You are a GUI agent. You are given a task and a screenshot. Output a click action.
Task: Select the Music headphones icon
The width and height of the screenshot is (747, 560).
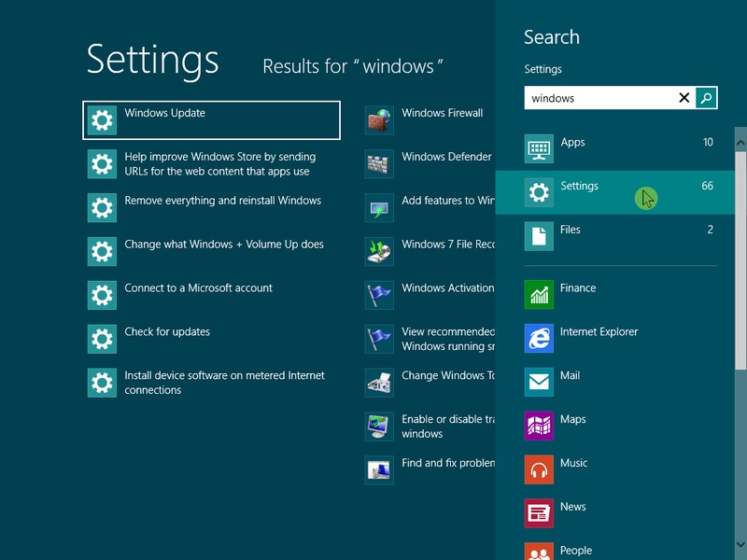pos(539,470)
